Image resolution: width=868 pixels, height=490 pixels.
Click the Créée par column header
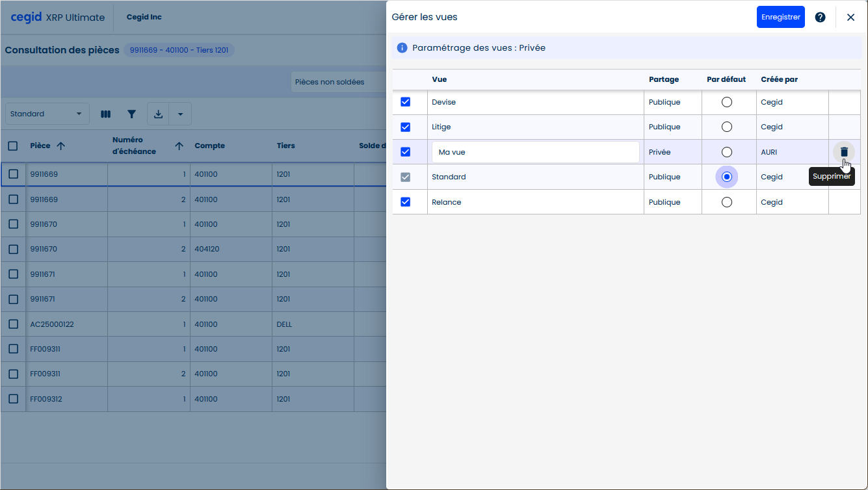[779, 79]
